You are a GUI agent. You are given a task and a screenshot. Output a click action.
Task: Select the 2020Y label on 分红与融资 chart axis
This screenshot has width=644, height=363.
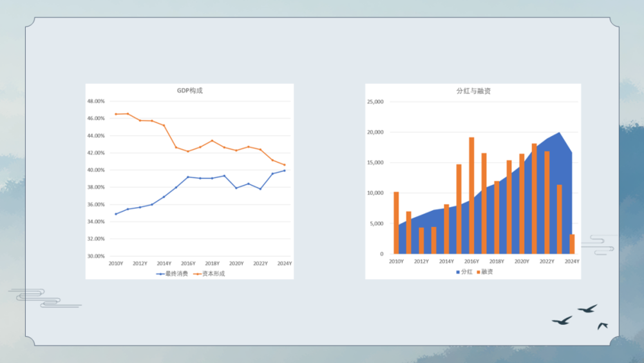click(521, 261)
